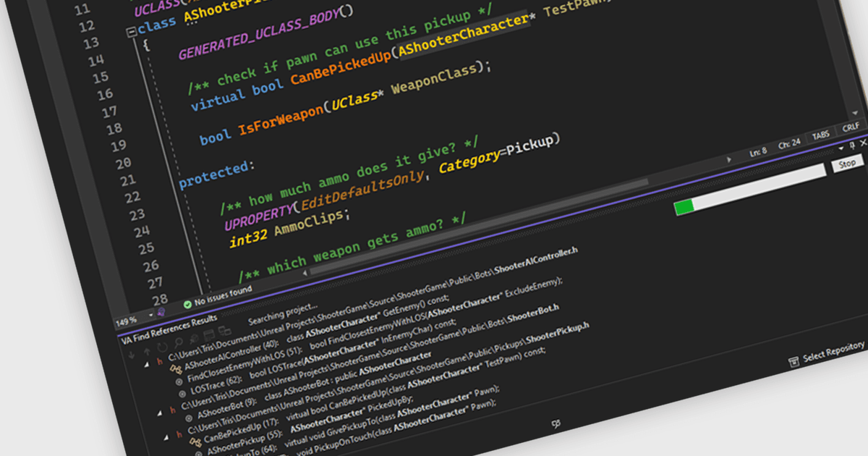Click the green No issues found checkmark icon
Viewport: 868px width, 456px height.
pyautogui.click(x=187, y=304)
